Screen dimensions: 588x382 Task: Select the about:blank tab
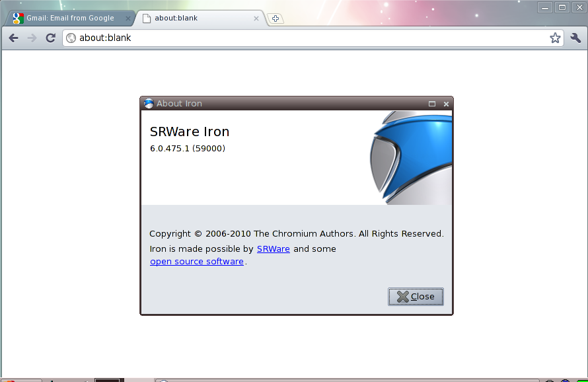pos(192,19)
